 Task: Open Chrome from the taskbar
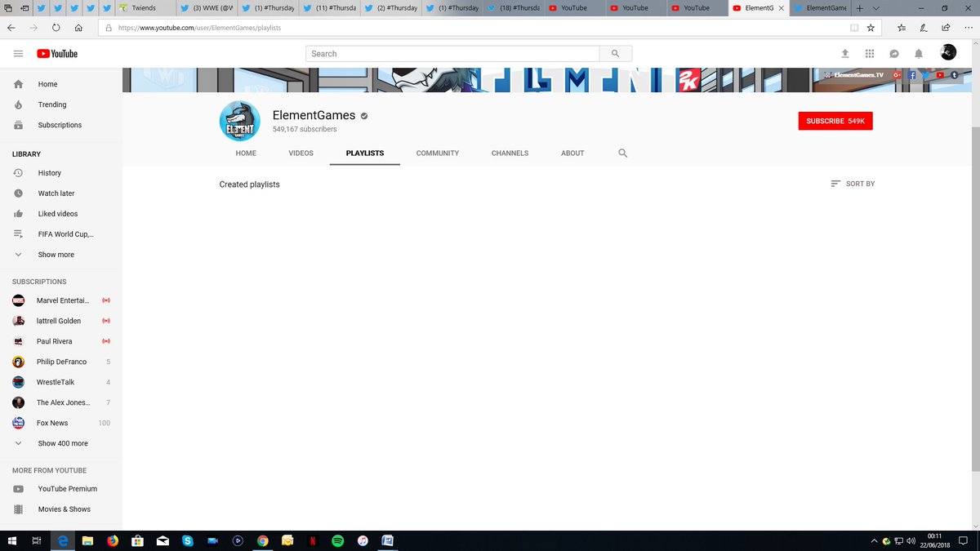262,540
